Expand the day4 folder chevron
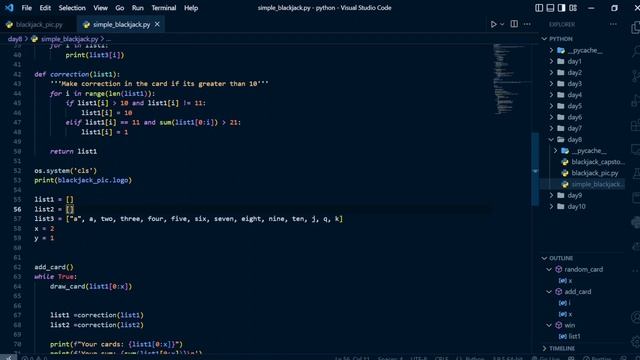The image size is (640, 360). point(551,95)
